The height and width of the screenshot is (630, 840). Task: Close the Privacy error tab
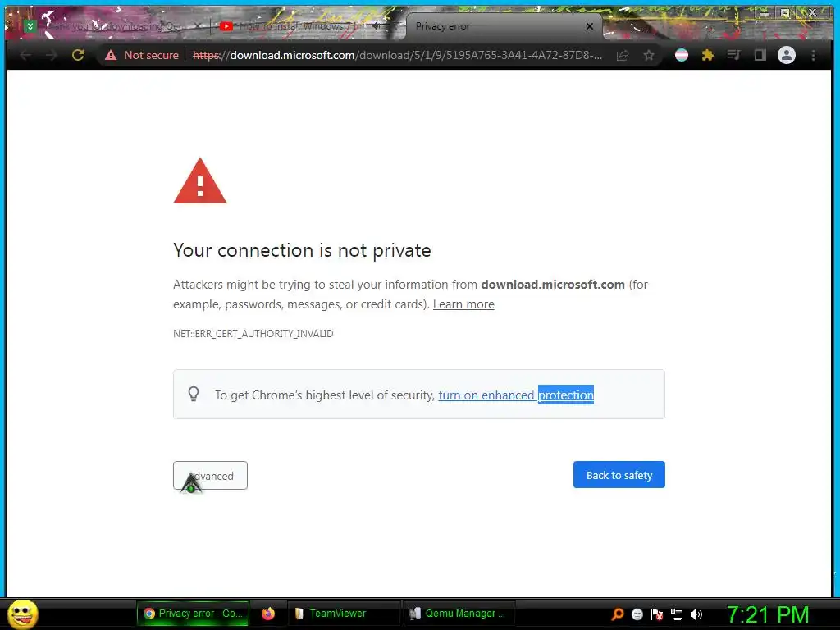tap(590, 26)
